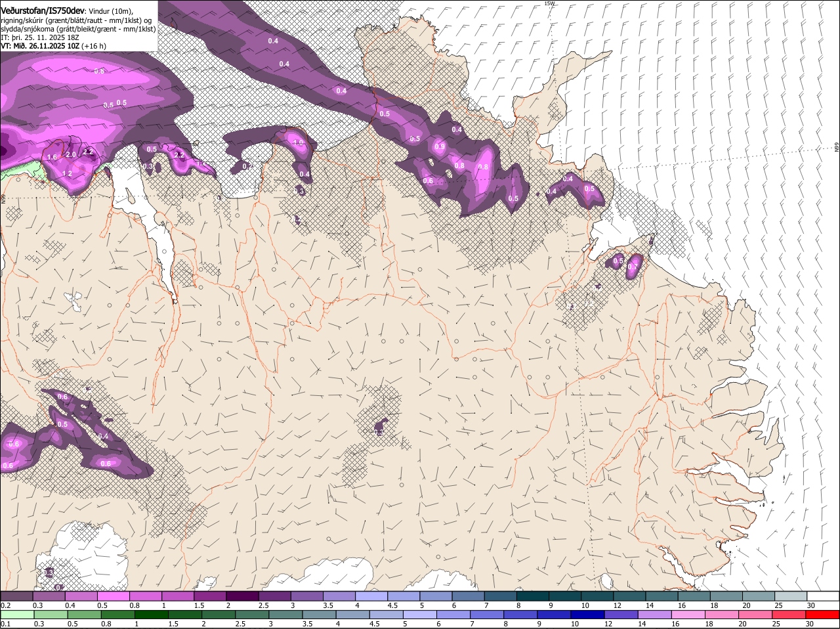Select bright red final swatch of lower legend
Image resolution: width=840 pixels, height=629 pixels.
pos(823,614)
